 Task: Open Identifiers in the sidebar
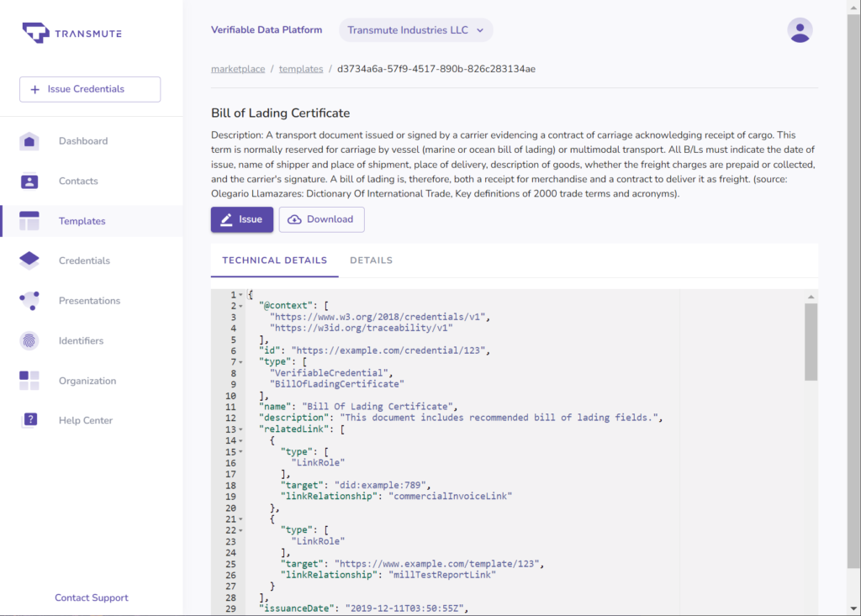[92, 340]
